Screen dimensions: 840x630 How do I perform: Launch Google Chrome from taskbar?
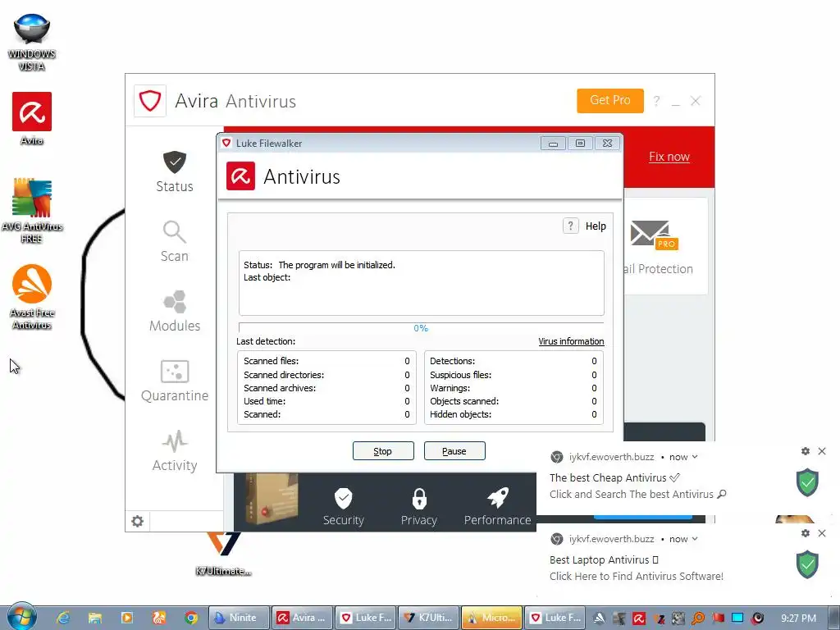[x=190, y=618]
